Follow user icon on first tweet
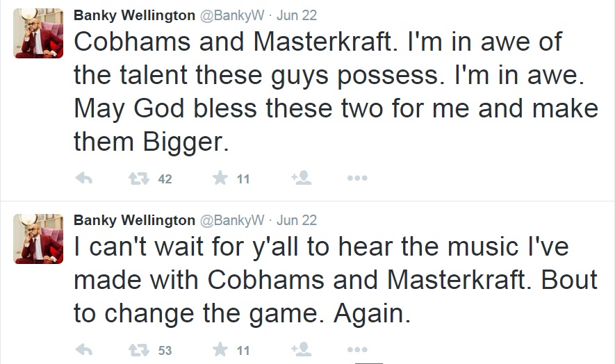Viewport: 615px width, 364px height. coord(301,179)
